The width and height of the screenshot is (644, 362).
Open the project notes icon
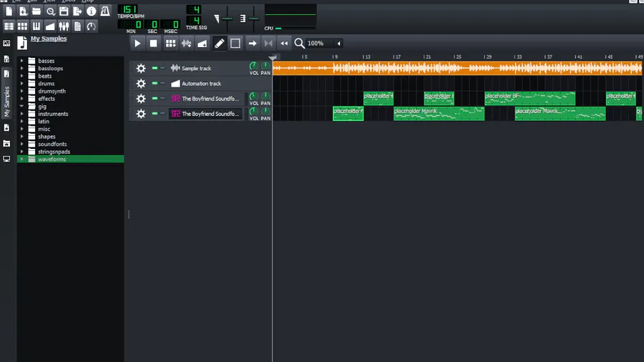77,26
